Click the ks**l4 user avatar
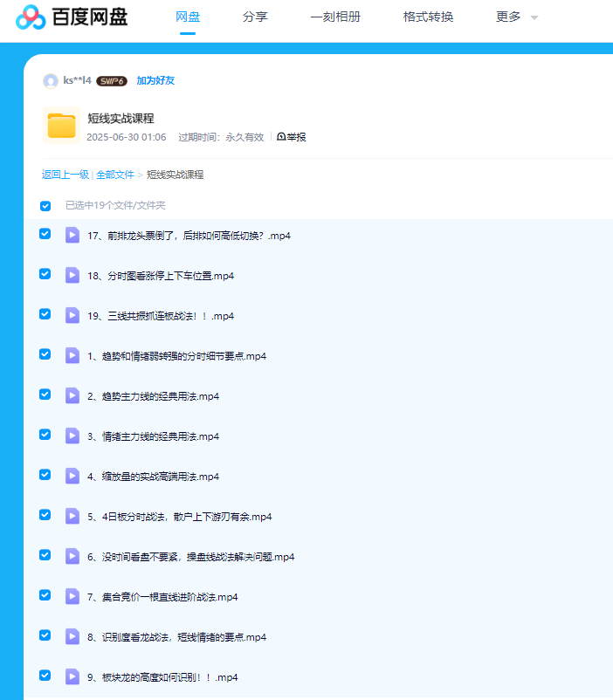 (51, 81)
